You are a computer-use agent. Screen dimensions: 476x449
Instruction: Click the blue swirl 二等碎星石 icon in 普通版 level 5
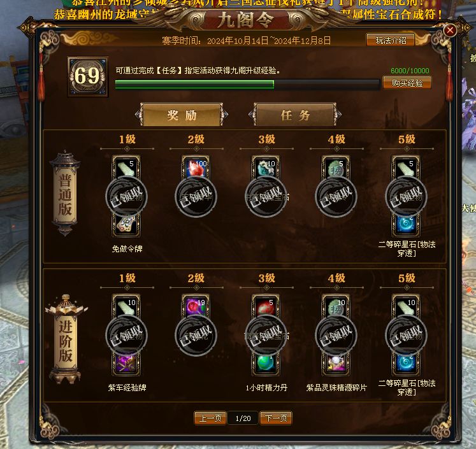406,225
